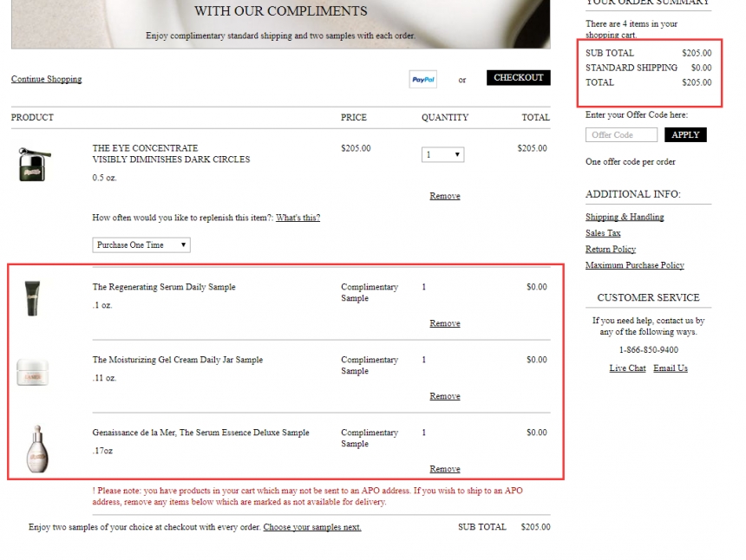The image size is (746, 560).
Task: Remove the Moisturizing Gel Cream Jar Sample
Action: pyautogui.click(x=445, y=396)
